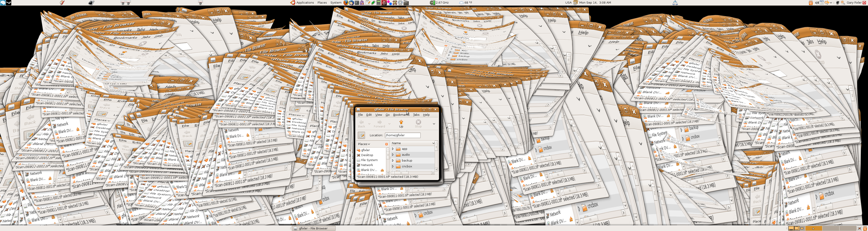868x231 pixels.
Task: Toggle the text-based location bar pencil button
Action: (x=362, y=135)
